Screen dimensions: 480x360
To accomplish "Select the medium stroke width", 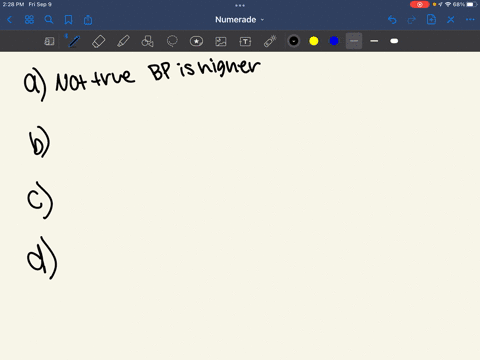I will [x=374, y=41].
